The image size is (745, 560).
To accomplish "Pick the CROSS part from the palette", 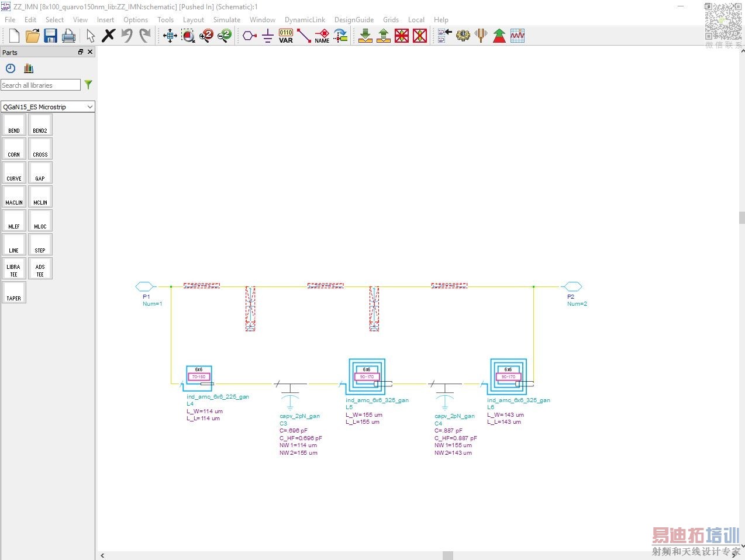I will 40,148.
